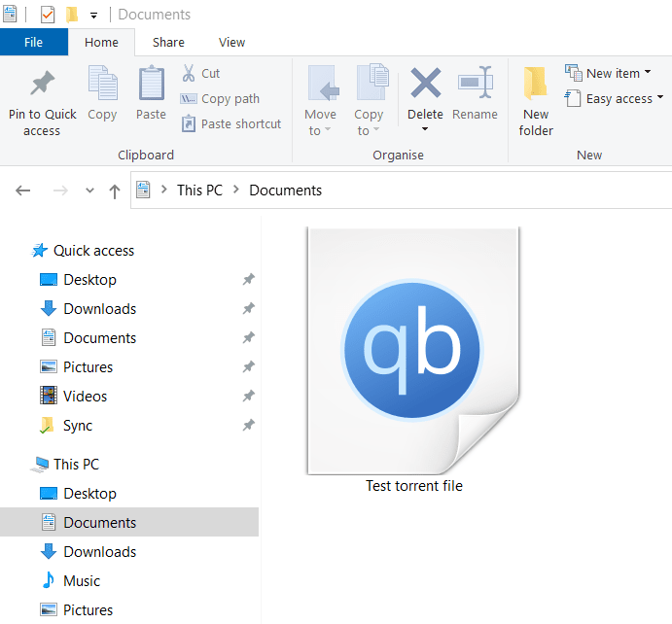Click the Test torrent file name label

(414, 486)
